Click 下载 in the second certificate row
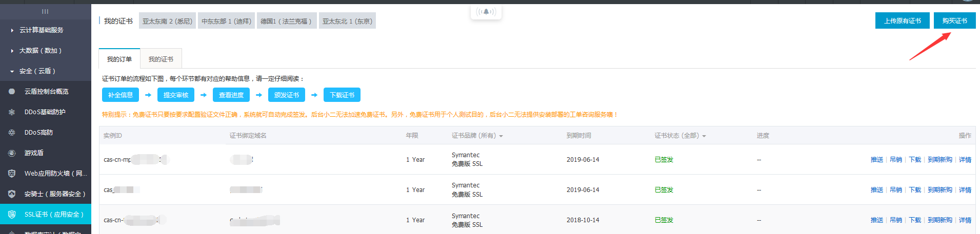The width and height of the screenshot is (980, 234). [915, 190]
